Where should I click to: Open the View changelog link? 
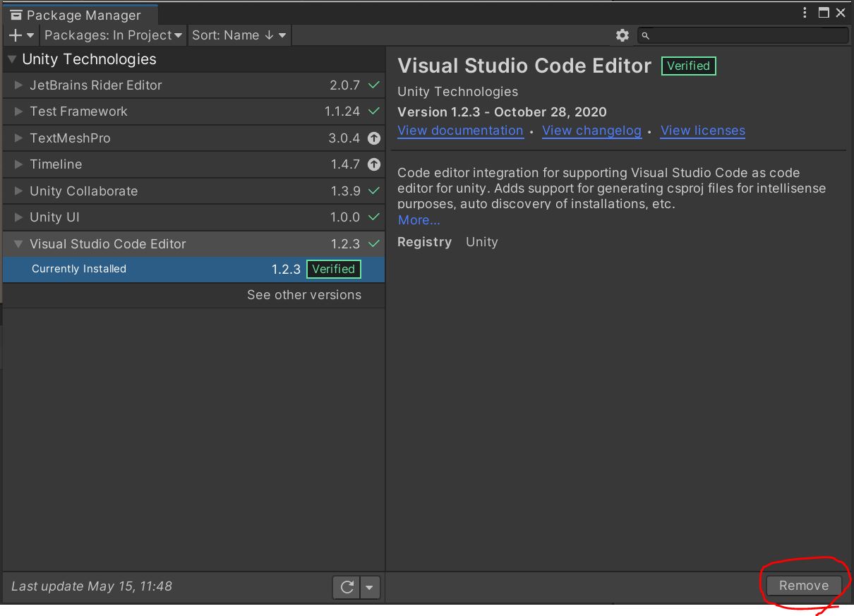pyautogui.click(x=591, y=131)
